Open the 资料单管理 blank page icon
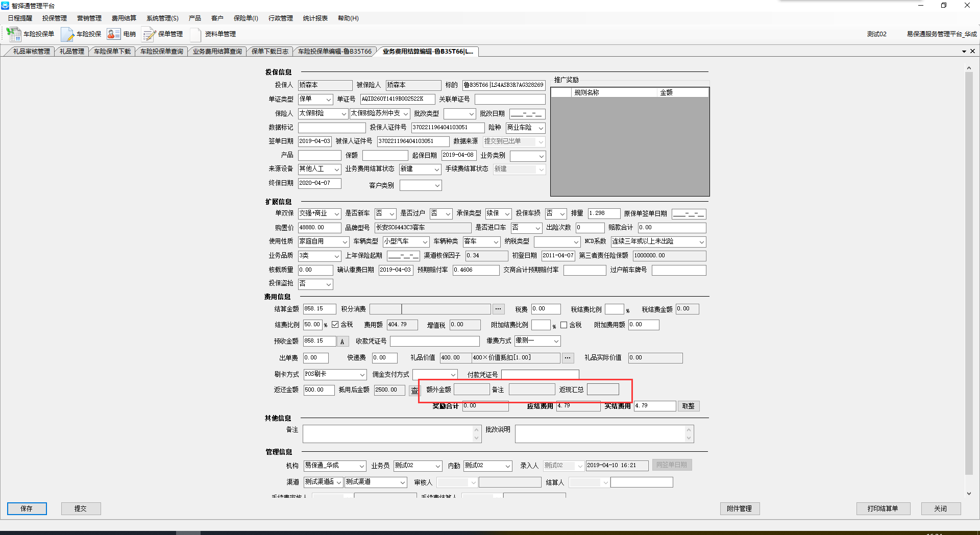This screenshot has height=535, width=980. (x=195, y=34)
